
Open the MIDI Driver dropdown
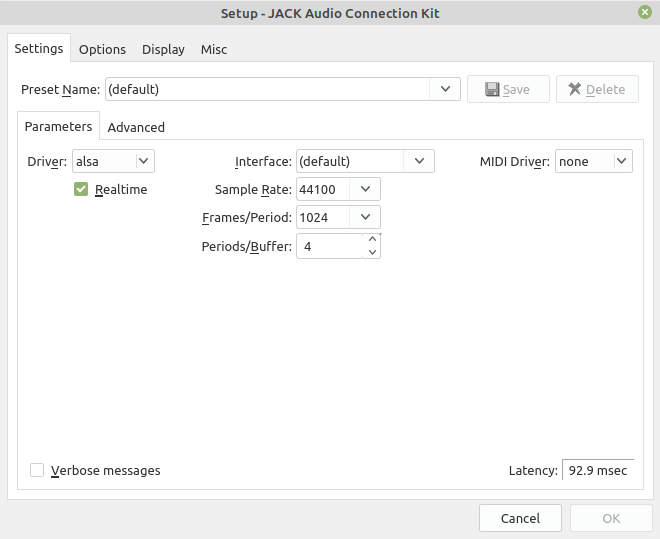pos(593,161)
